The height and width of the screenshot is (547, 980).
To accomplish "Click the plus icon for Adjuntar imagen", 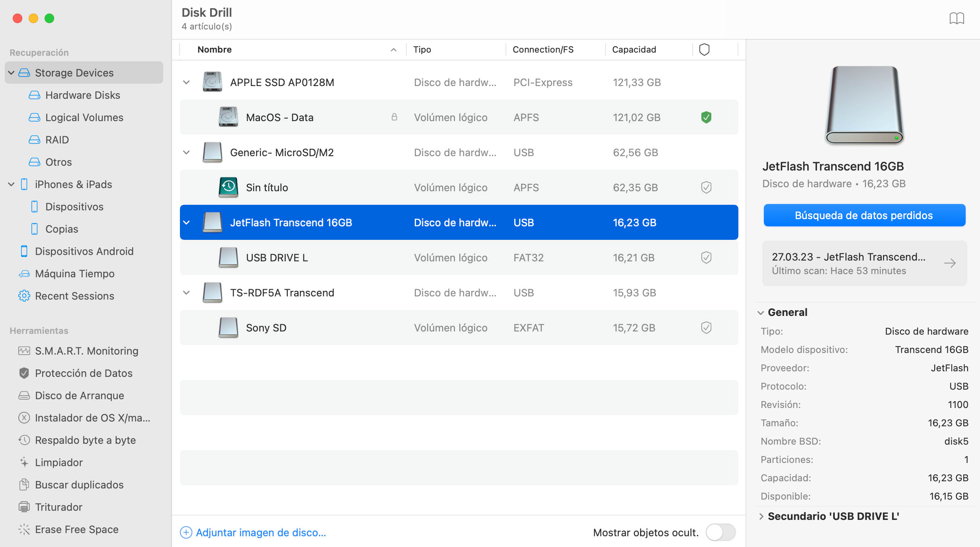I will [x=186, y=532].
